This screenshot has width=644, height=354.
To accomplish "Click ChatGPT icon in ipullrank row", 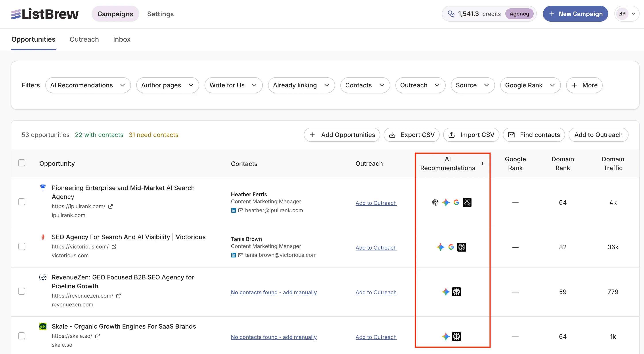I will coord(435,202).
